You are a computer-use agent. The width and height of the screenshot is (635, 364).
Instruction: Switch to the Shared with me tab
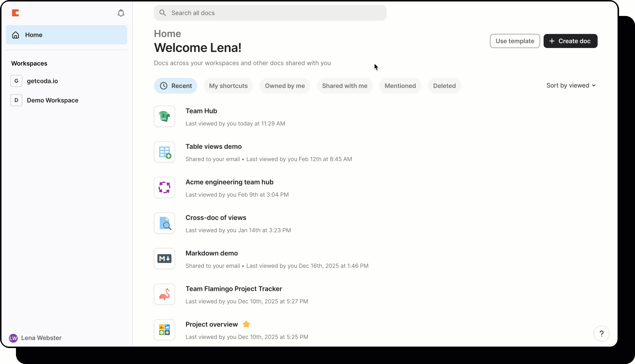click(345, 86)
